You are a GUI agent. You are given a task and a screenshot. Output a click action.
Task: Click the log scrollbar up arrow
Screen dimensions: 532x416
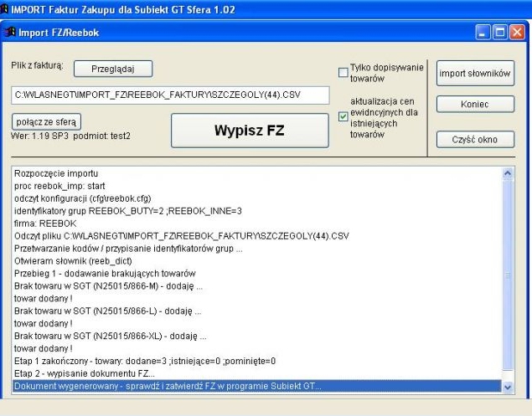pyautogui.click(x=508, y=173)
